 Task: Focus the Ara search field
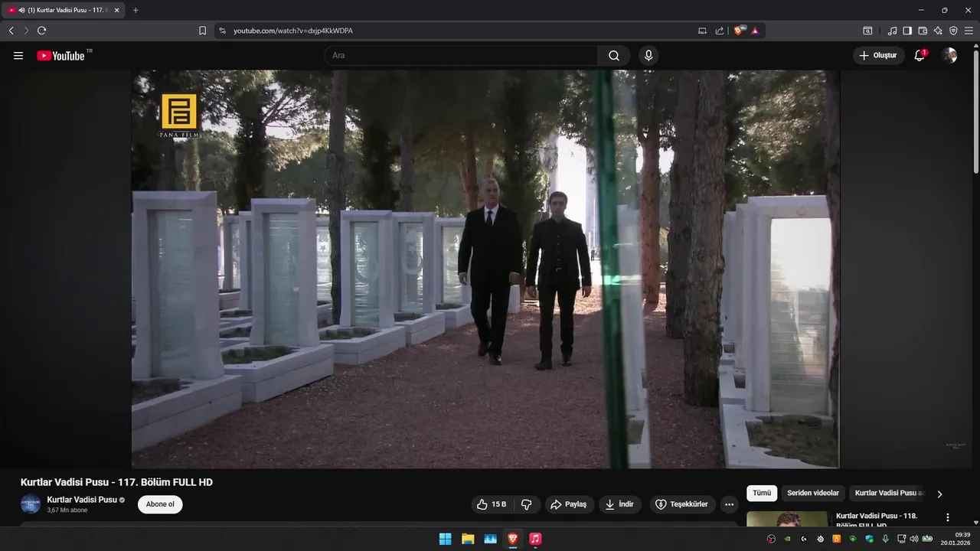point(461,56)
